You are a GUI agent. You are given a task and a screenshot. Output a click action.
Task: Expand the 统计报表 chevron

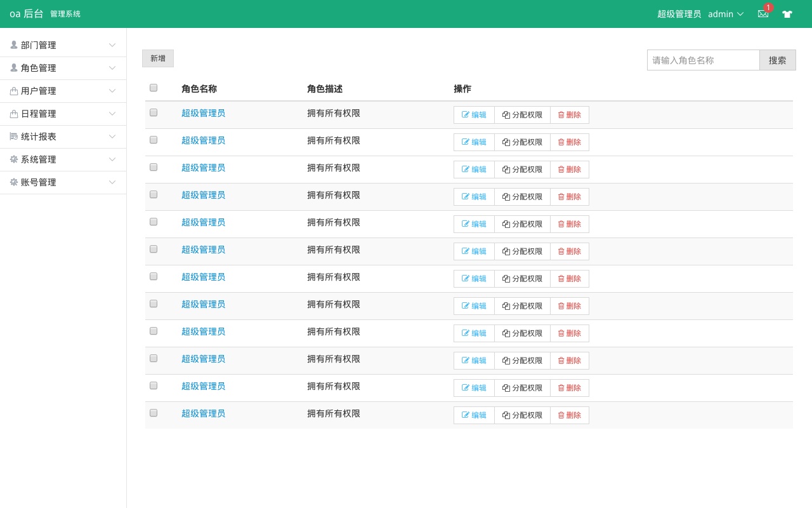(x=112, y=137)
